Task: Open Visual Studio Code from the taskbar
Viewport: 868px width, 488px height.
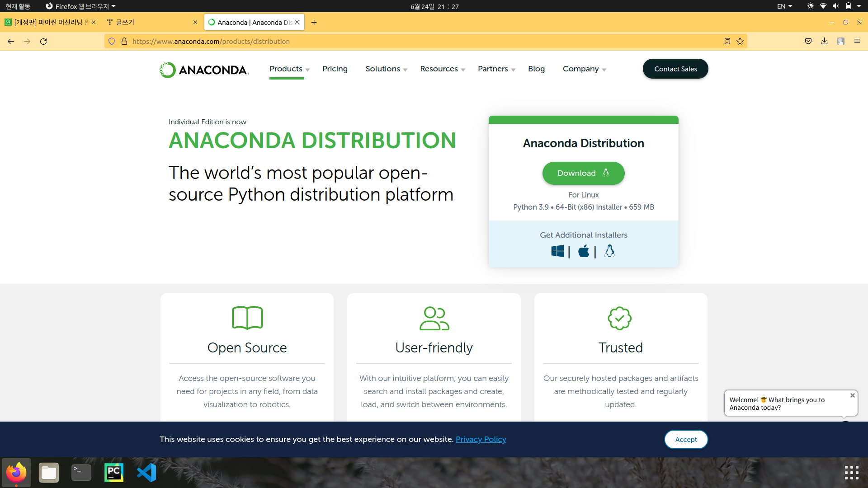Action: click(146, 472)
